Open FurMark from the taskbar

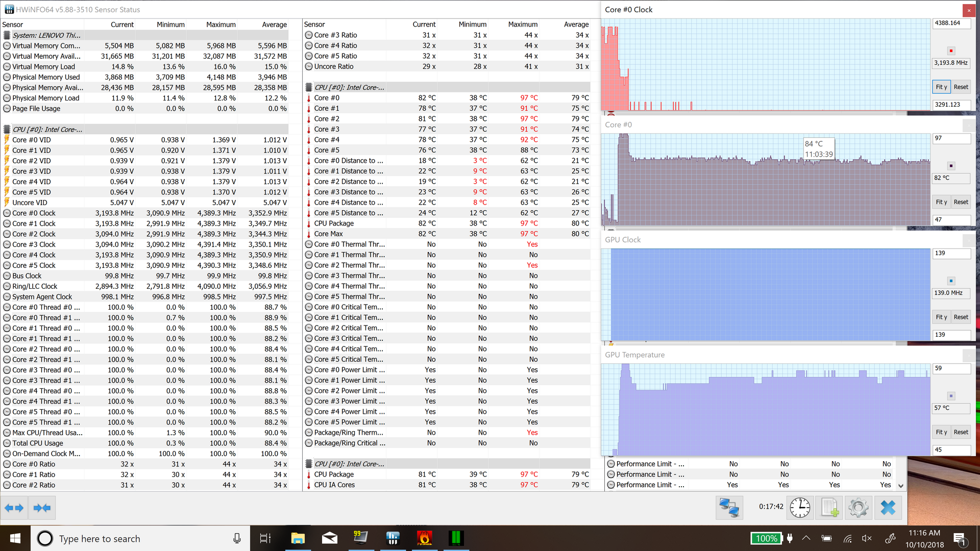[x=424, y=538]
